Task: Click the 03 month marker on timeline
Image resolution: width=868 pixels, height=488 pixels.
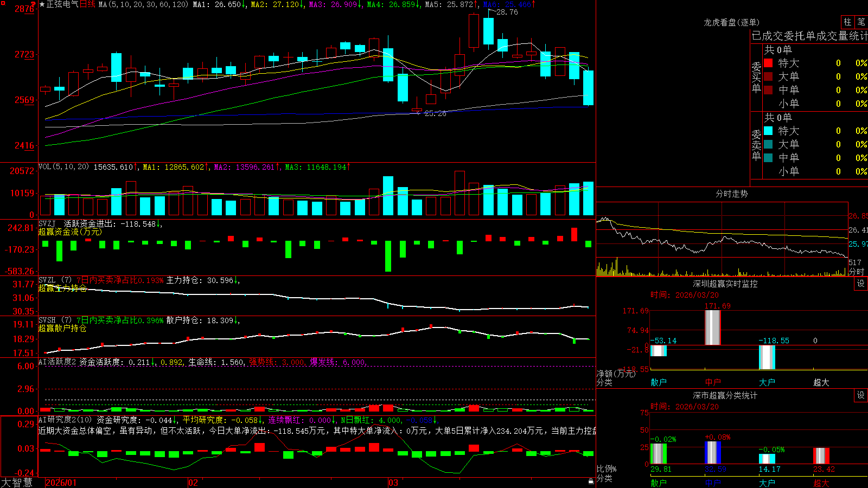Action: coord(393,483)
